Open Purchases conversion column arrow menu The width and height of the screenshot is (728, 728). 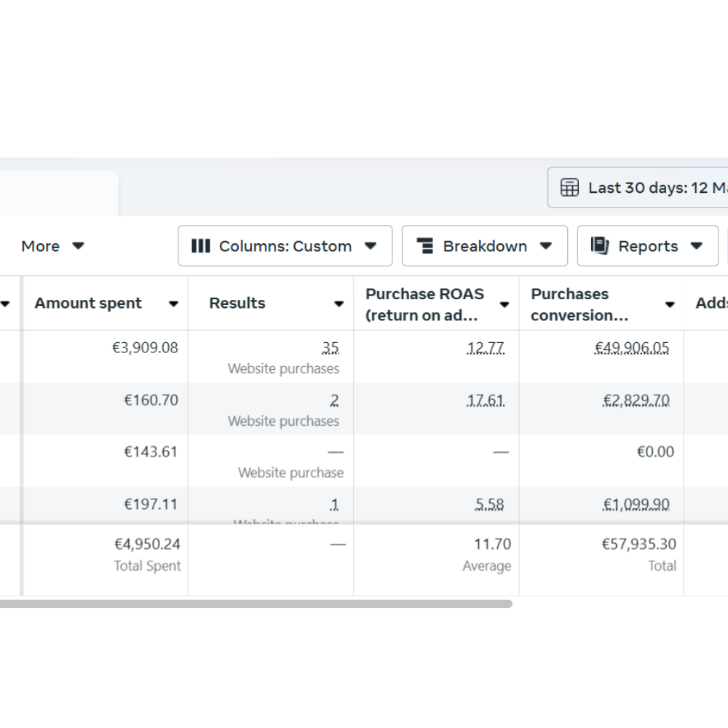(x=669, y=305)
